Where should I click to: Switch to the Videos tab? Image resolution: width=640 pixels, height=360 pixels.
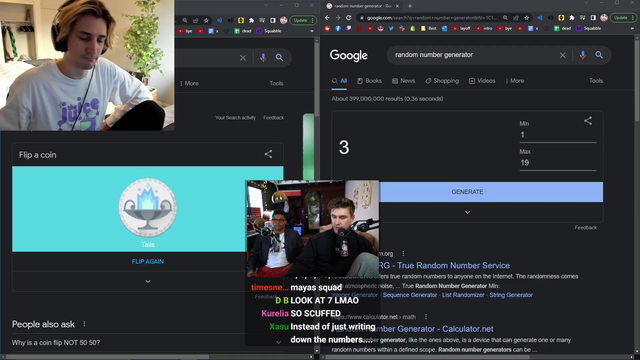point(482,81)
